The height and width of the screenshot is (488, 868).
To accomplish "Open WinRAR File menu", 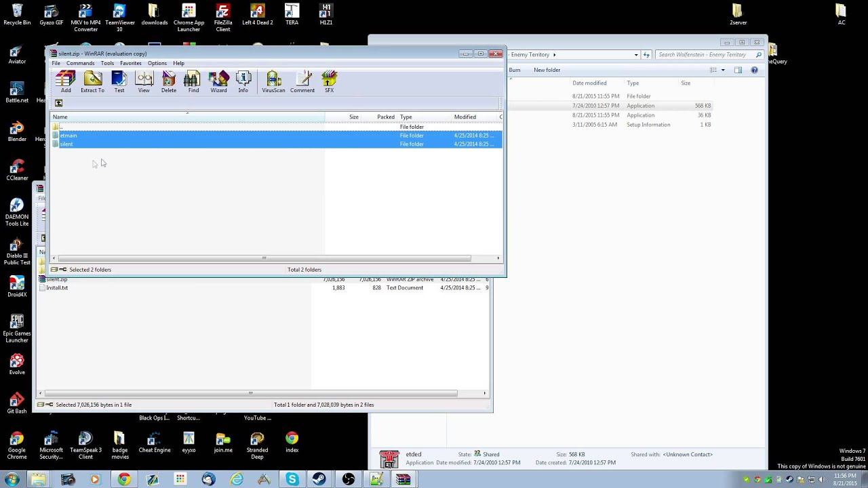I will (56, 63).
